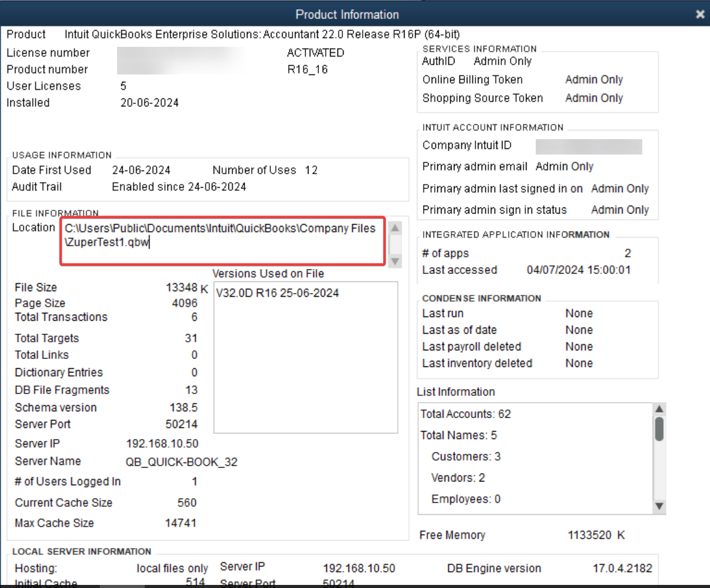
Task: Click the R16_16 release value
Action: tap(307, 69)
